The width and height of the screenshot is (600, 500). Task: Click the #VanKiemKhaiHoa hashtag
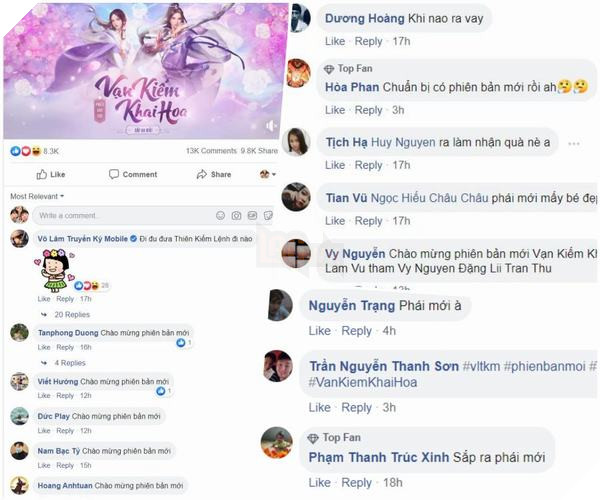[363, 382]
